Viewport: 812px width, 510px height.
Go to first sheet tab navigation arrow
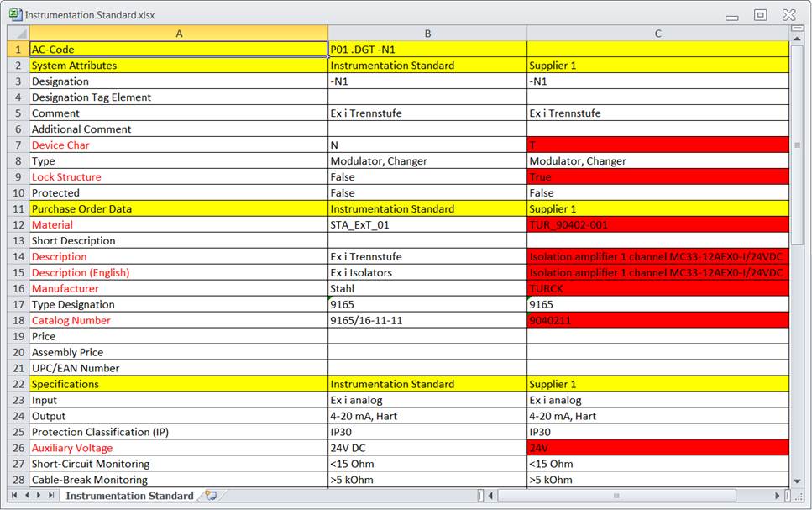[14, 496]
